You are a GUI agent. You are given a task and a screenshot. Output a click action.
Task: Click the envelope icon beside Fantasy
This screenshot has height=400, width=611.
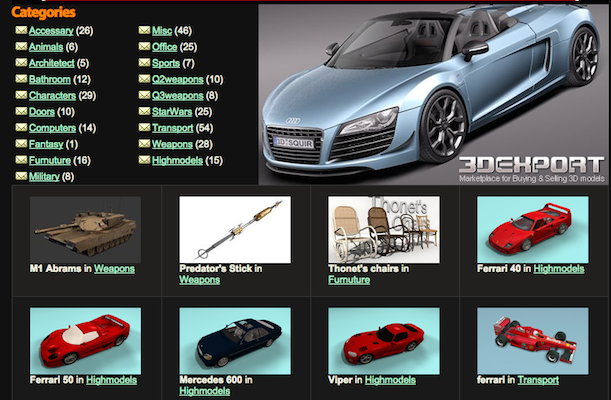point(21,144)
